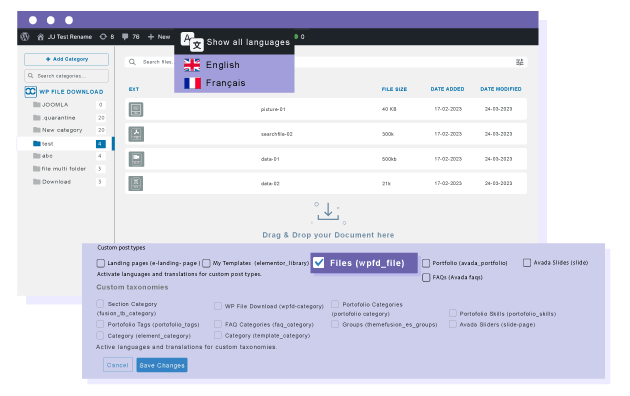Sort files by DATE ADDED column

447,89
